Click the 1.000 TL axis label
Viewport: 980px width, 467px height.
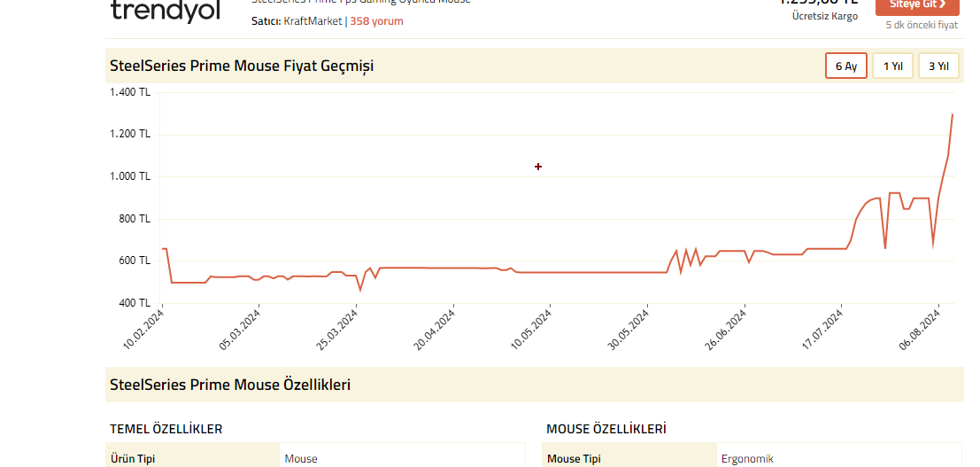coord(130,176)
